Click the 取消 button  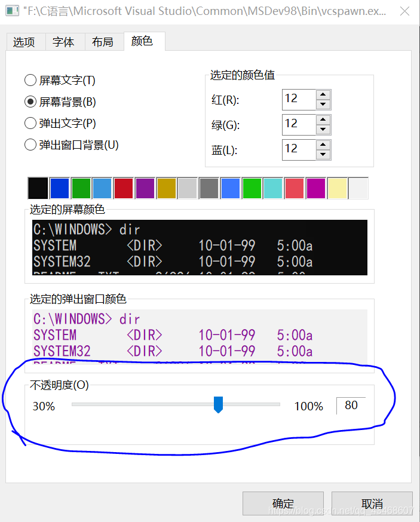[372, 503]
